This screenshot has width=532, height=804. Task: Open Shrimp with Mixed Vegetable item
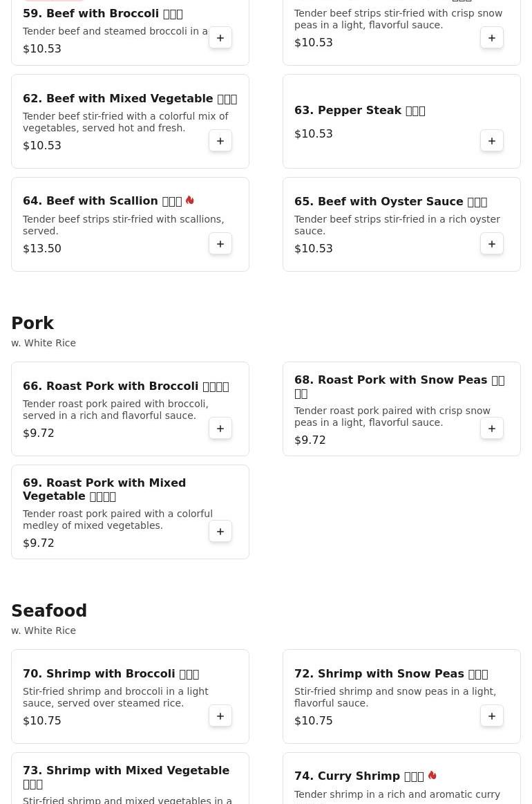[x=126, y=771]
